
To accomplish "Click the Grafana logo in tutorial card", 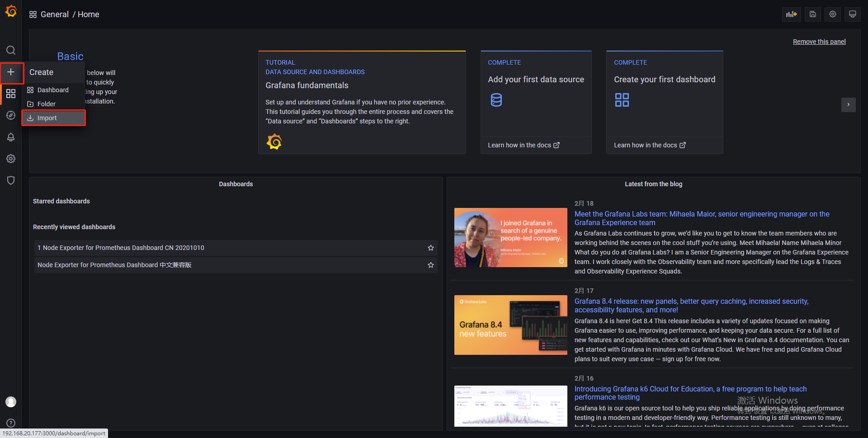I will pos(274,142).
